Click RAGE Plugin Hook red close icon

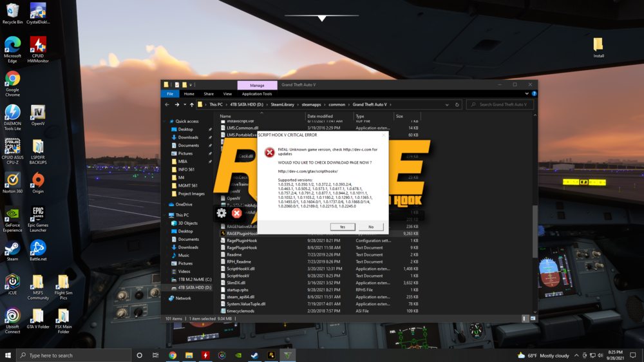(x=236, y=213)
